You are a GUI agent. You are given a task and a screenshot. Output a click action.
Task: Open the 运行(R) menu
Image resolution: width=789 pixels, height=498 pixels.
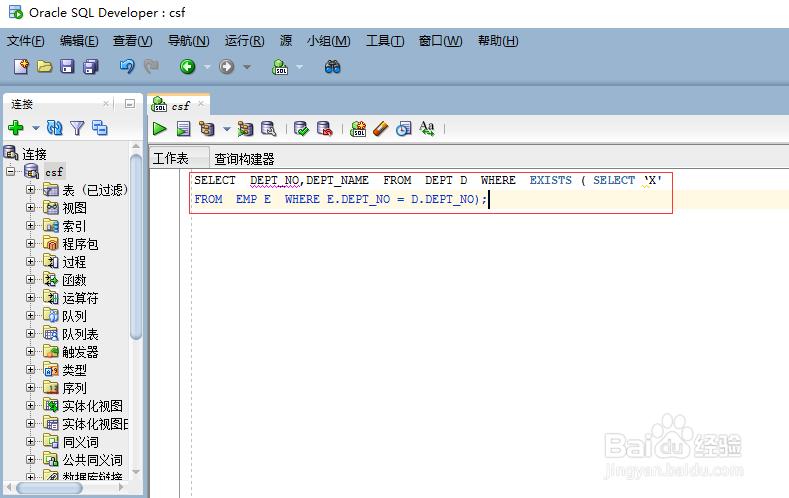point(244,41)
